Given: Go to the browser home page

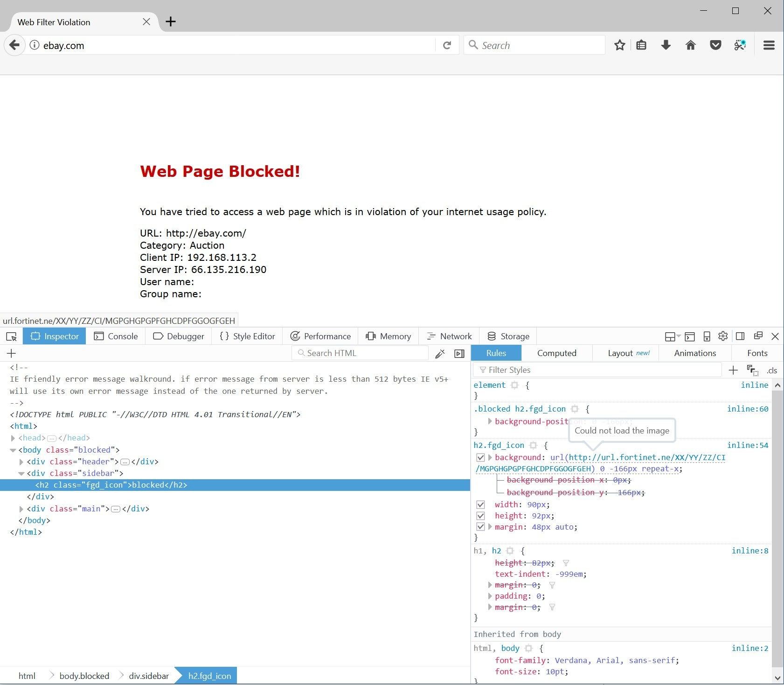Looking at the screenshot, I should tap(691, 45).
